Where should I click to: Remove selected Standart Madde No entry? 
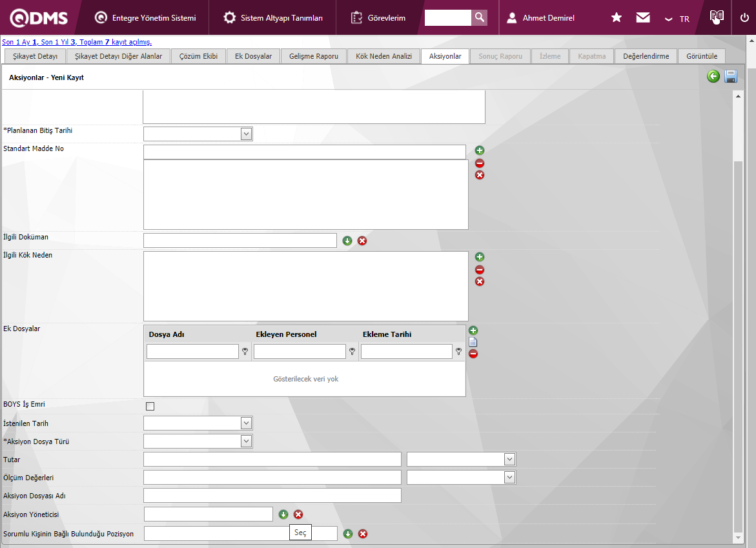click(479, 163)
